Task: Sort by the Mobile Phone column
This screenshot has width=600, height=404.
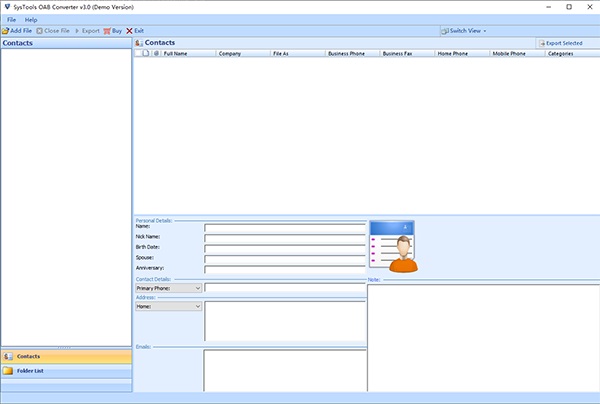Action: coord(517,54)
